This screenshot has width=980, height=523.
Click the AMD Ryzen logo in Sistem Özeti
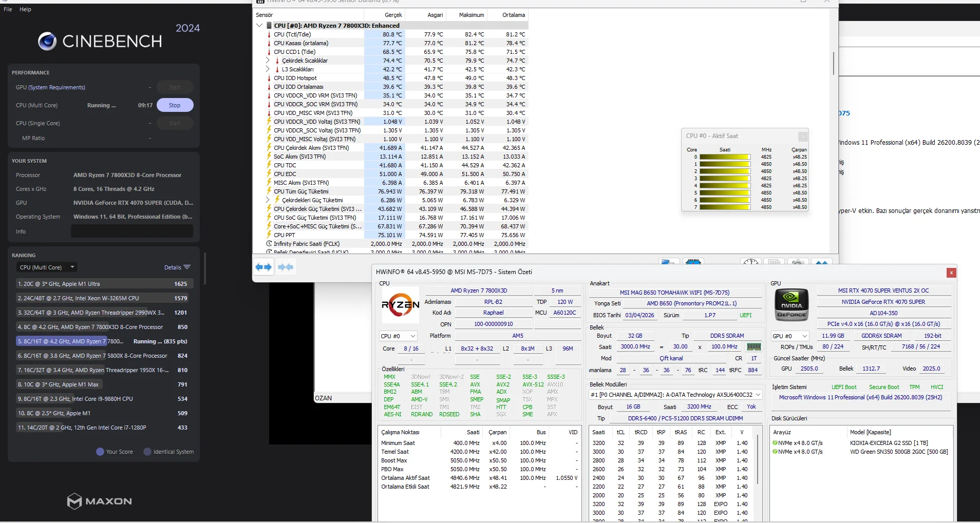401,305
